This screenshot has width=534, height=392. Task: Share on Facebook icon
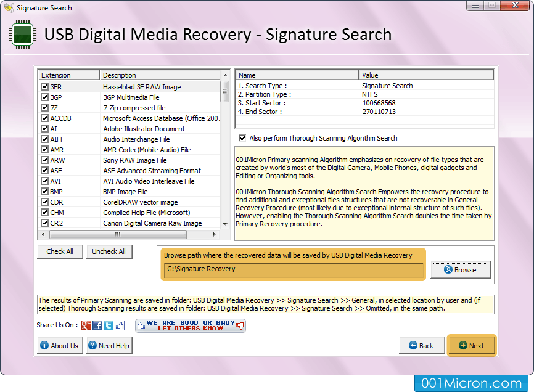point(97,325)
